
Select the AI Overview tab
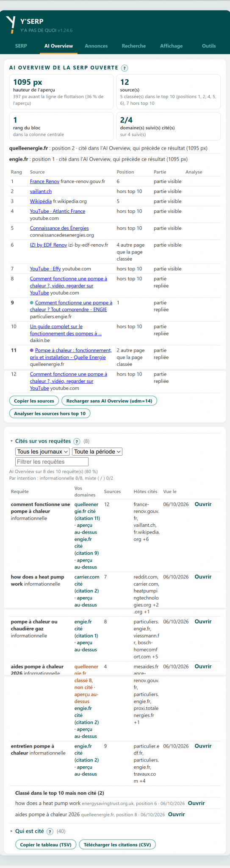pyautogui.click(x=59, y=46)
